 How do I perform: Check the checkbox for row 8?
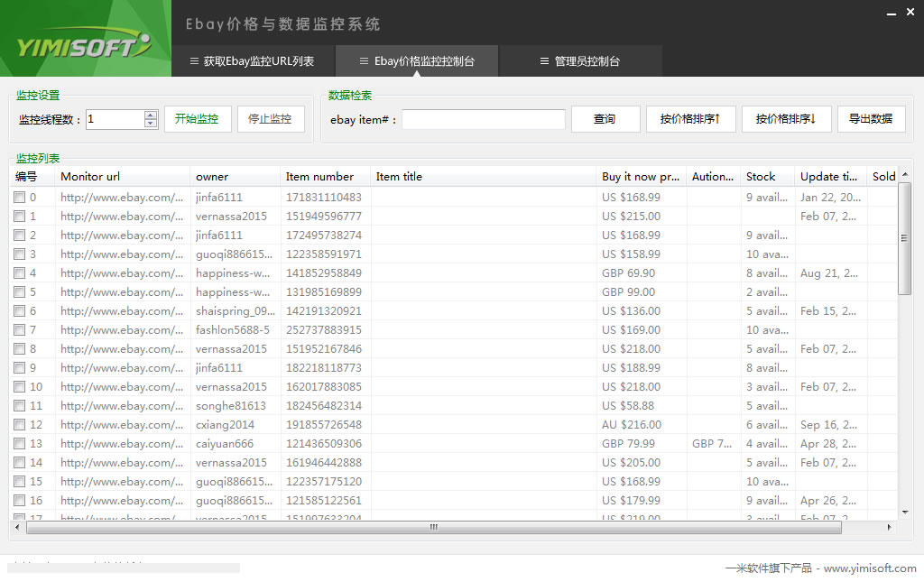pos(20,348)
